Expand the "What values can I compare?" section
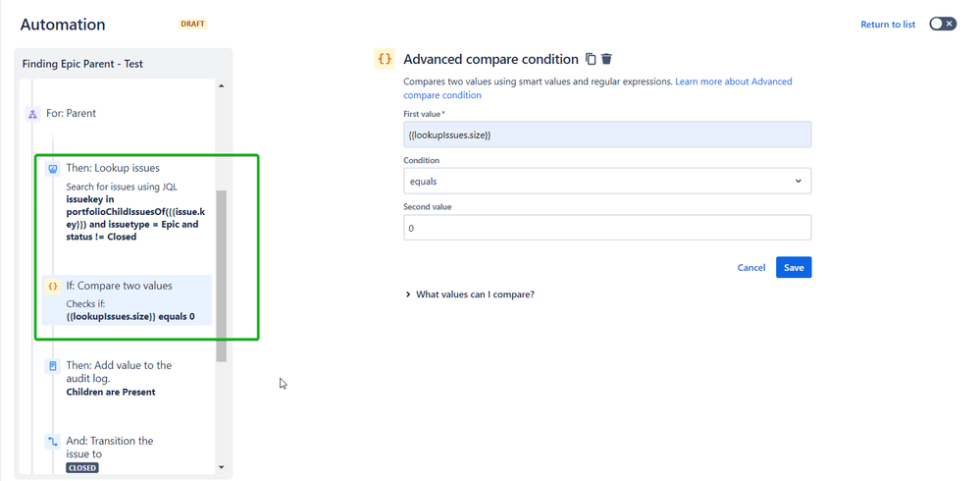The height and width of the screenshot is (481, 980). tap(471, 294)
